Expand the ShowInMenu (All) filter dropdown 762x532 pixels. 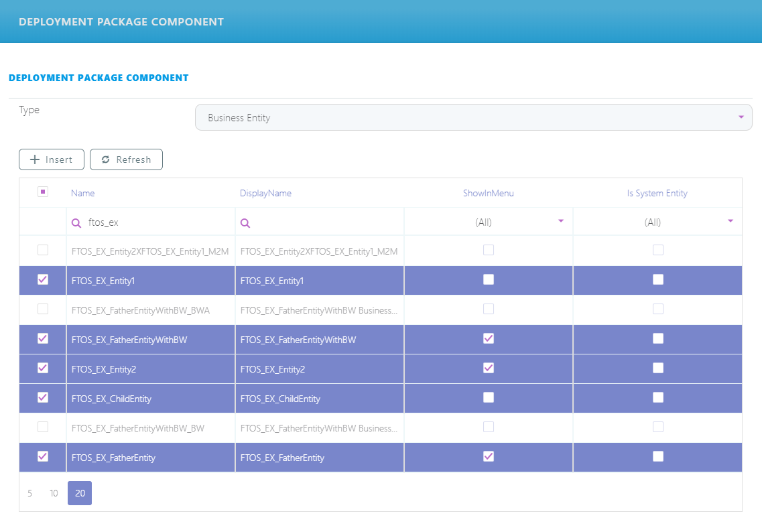coord(561,221)
